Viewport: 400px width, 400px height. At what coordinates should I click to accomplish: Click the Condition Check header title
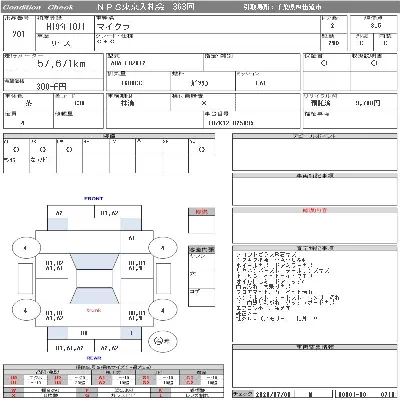tap(38, 7)
